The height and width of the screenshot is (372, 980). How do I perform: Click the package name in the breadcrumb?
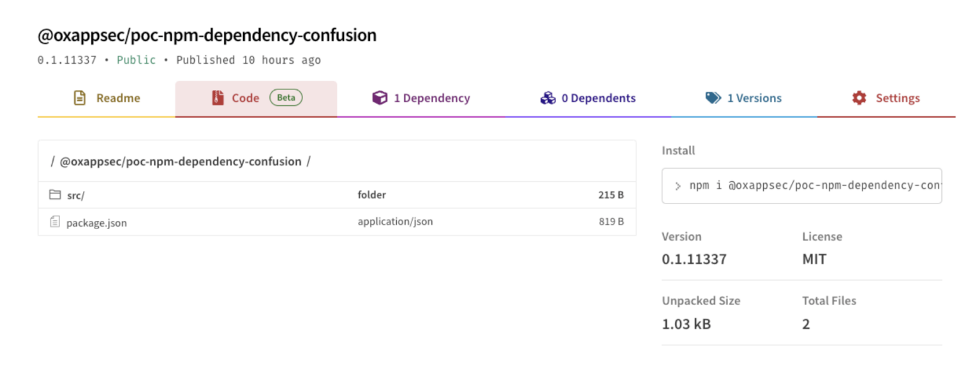[x=181, y=161]
